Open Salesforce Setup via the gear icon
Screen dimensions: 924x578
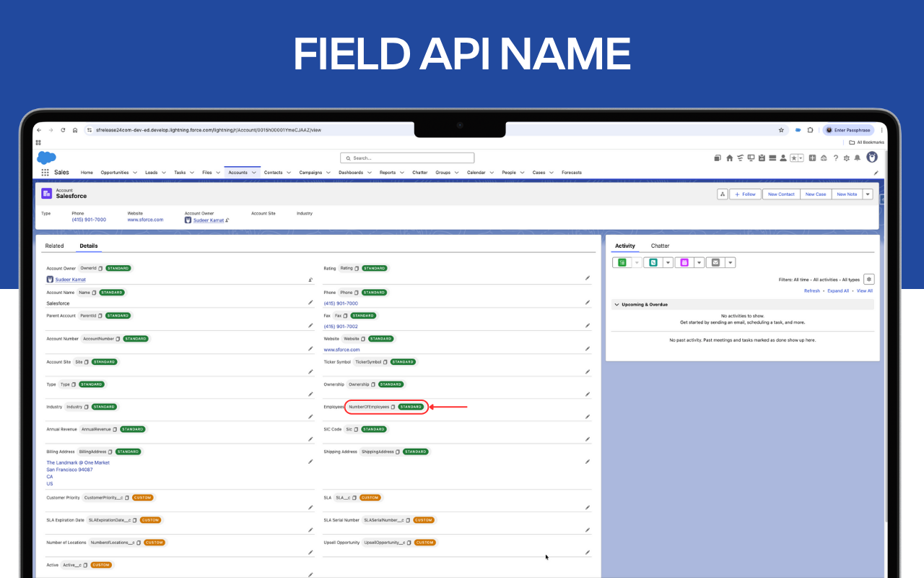pyautogui.click(x=847, y=159)
